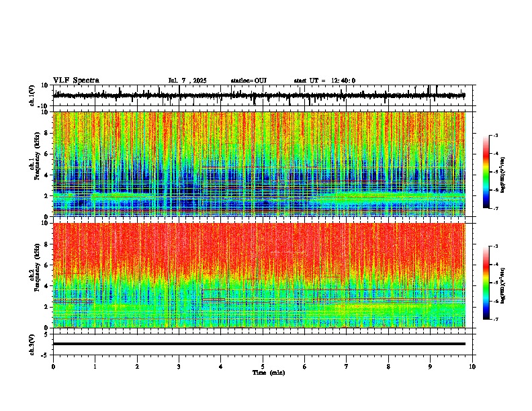Click the "-7" label on ch.1 colorbar
The image size is (532, 411).
point(496,208)
